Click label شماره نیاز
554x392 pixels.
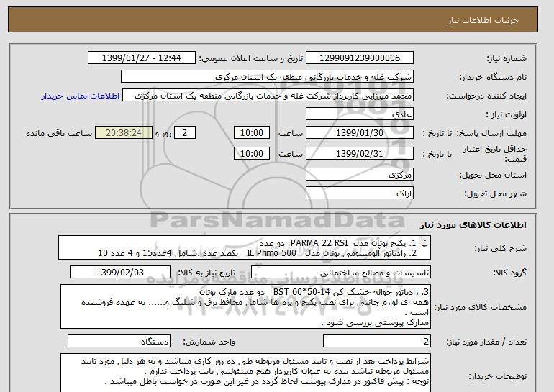[507, 58]
